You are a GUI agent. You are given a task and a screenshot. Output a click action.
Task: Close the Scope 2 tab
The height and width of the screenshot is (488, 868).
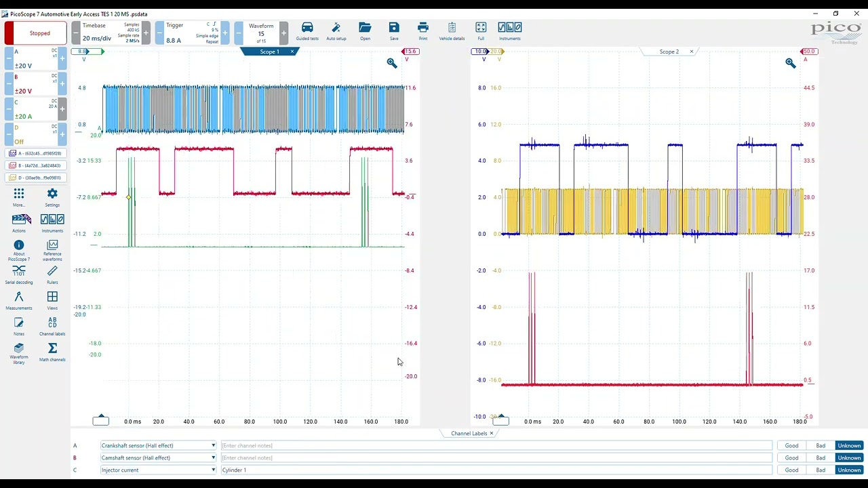point(692,52)
